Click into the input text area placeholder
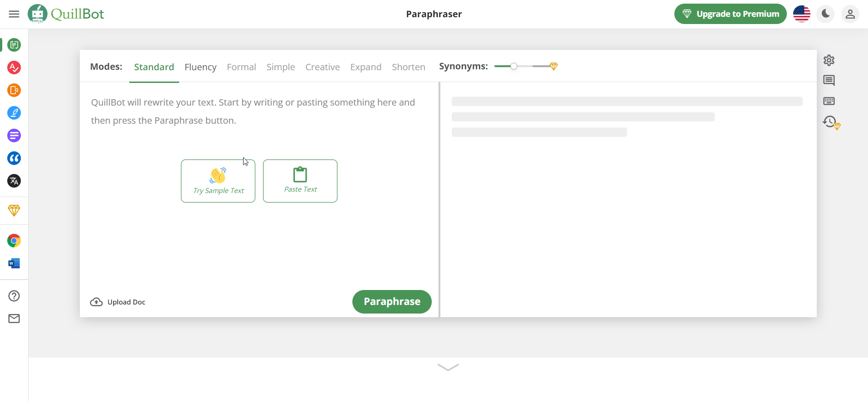Image resolution: width=868 pixels, height=401 pixels. [253, 111]
